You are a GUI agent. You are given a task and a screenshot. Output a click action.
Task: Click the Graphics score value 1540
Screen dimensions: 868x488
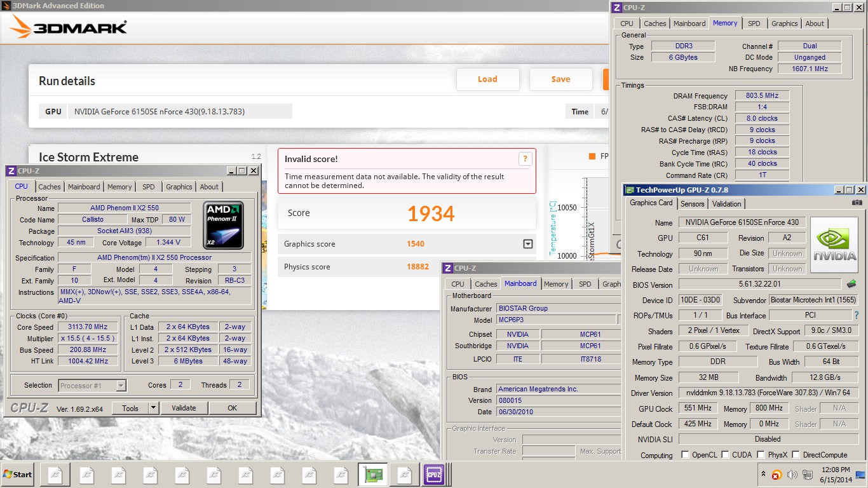click(416, 244)
